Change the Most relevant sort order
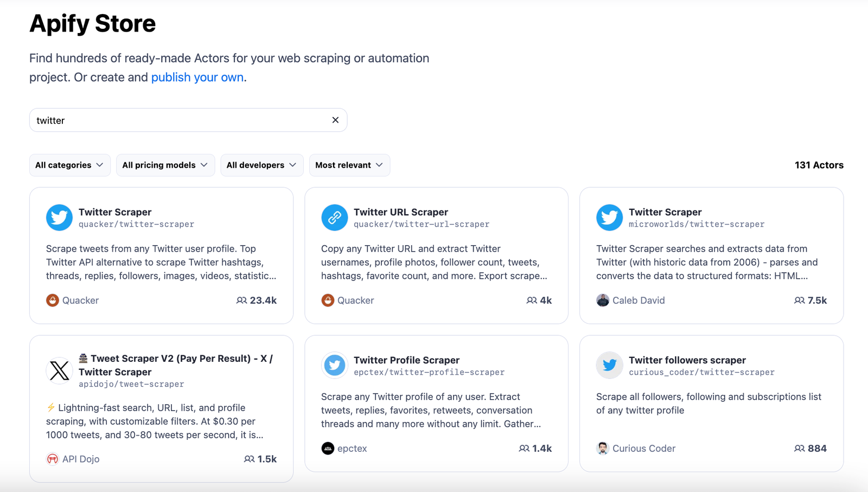Image resolution: width=868 pixels, height=492 pixels. (x=349, y=165)
